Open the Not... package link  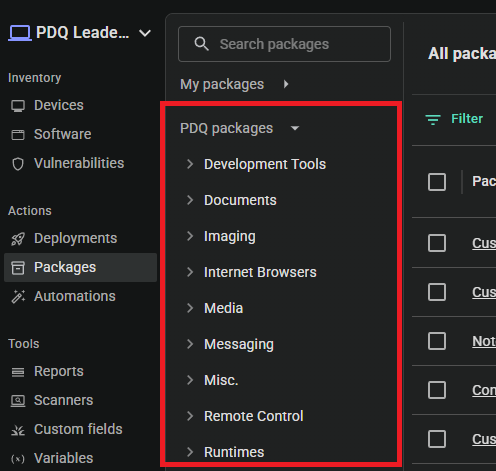pos(484,341)
